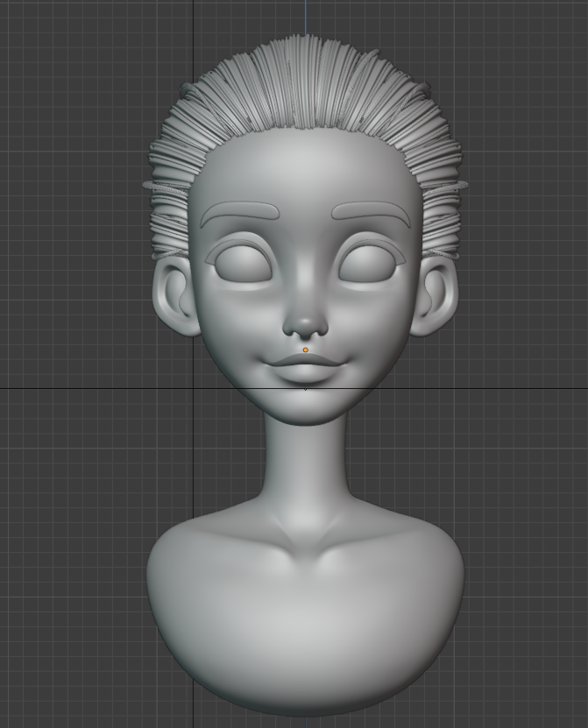Select the eyeball on the viewer's right

367,264
